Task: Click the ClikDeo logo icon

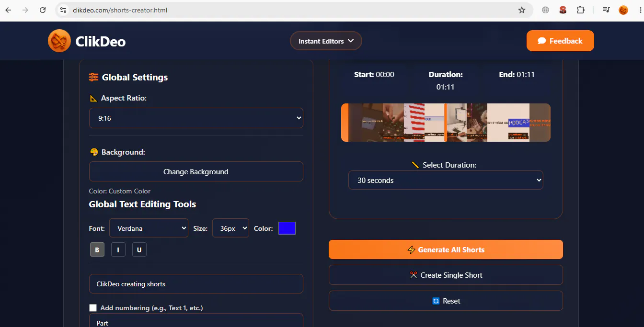Action: [x=59, y=41]
